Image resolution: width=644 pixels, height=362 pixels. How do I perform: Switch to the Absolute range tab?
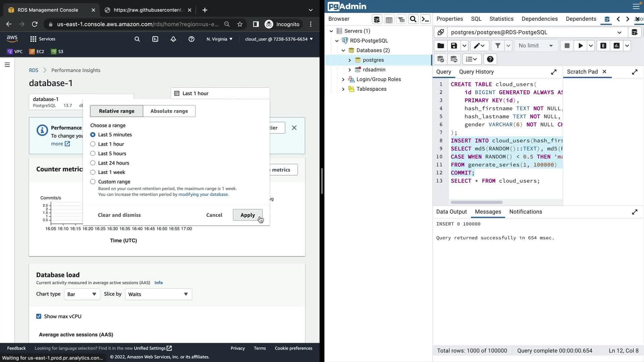(x=169, y=111)
